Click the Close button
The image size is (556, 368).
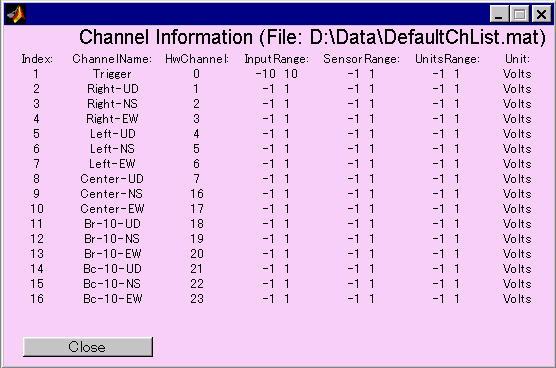click(88, 347)
